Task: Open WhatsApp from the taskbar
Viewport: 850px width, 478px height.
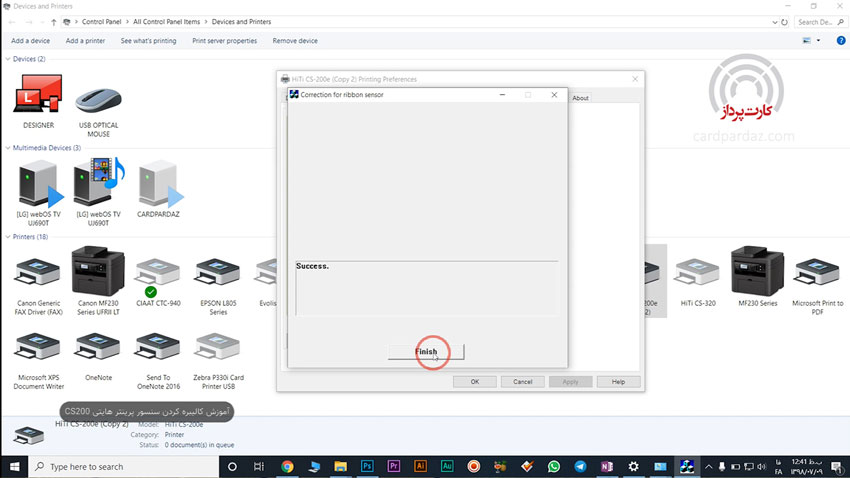Action: [553, 467]
